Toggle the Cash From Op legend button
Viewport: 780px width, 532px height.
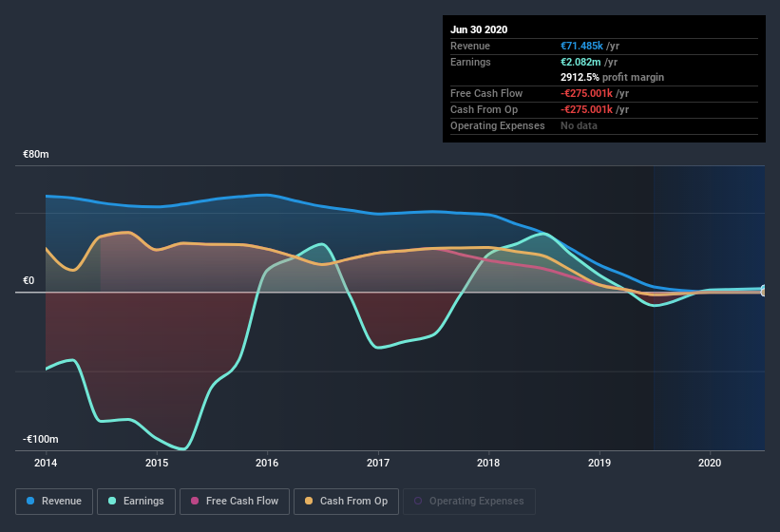coord(346,502)
